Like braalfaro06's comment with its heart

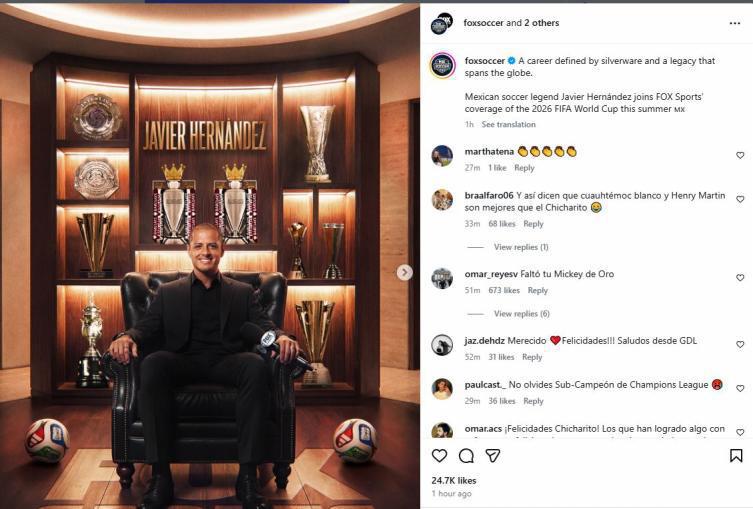[x=740, y=199]
